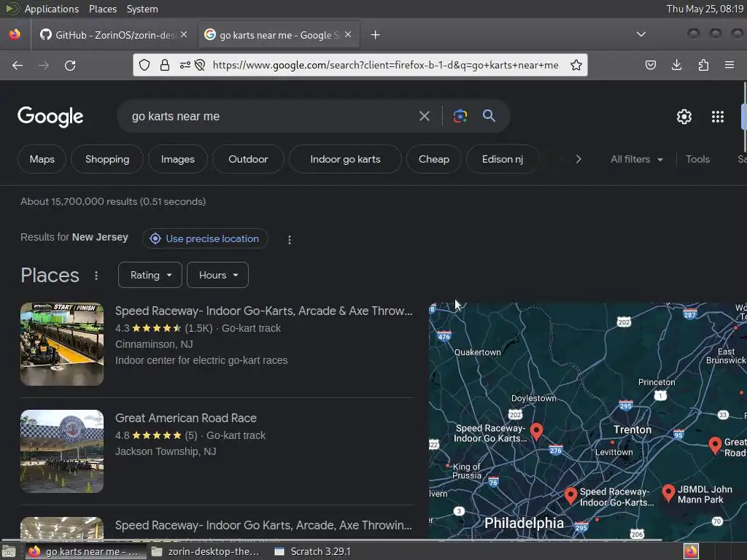Viewport: 747px width, 560px height.
Task: Close the GitHub ZorinOS tab
Action: click(x=184, y=34)
